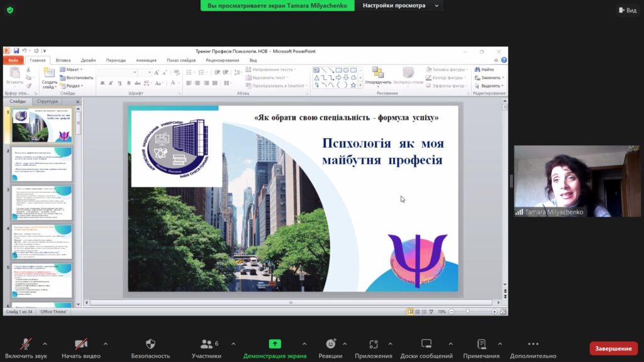
Task: Open the Раздел section dropdown
Action: click(x=72, y=85)
